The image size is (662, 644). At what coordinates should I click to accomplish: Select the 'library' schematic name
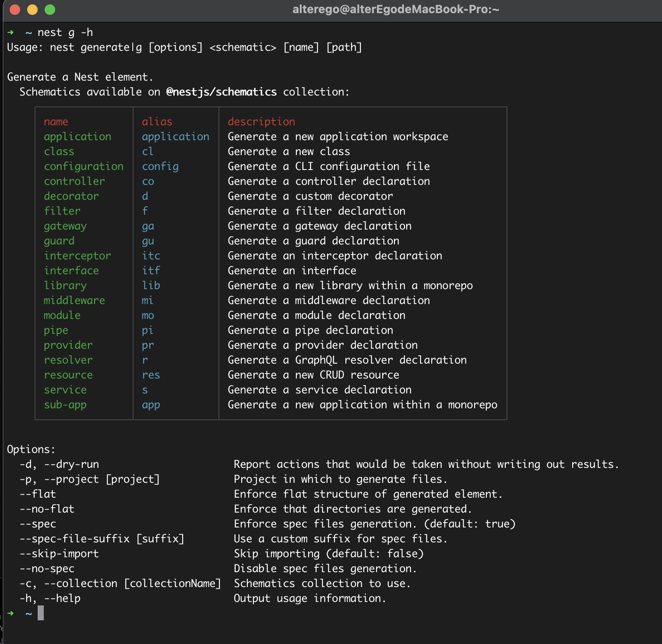[x=65, y=286]
